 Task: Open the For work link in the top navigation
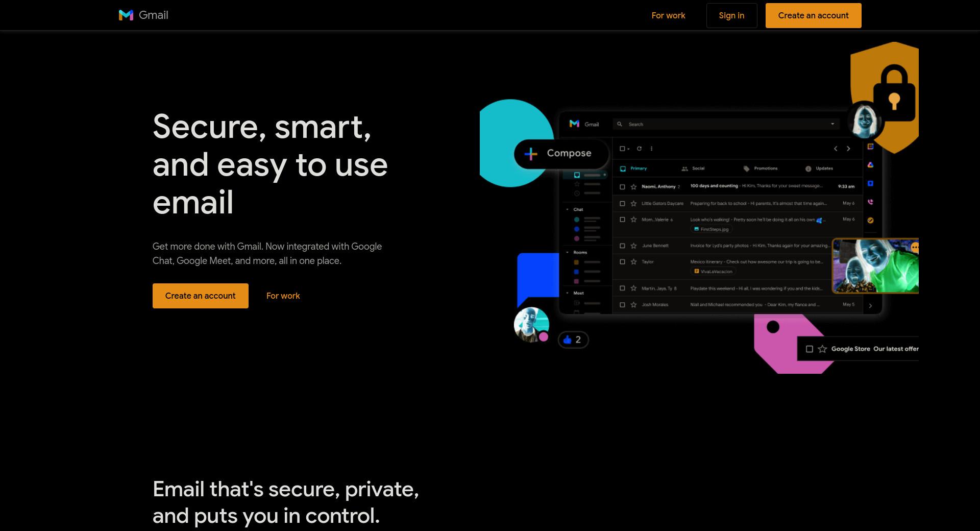(x=668, y=15)
